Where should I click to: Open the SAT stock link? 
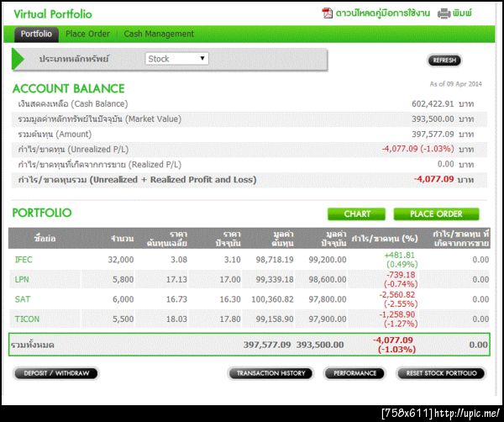point(23,299)
